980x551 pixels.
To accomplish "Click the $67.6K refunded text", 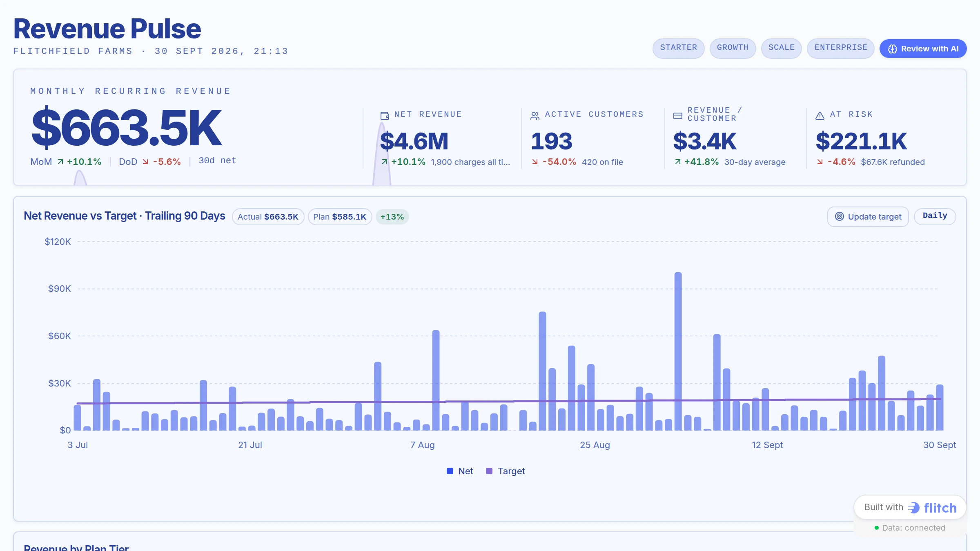I will click(893, 162).
